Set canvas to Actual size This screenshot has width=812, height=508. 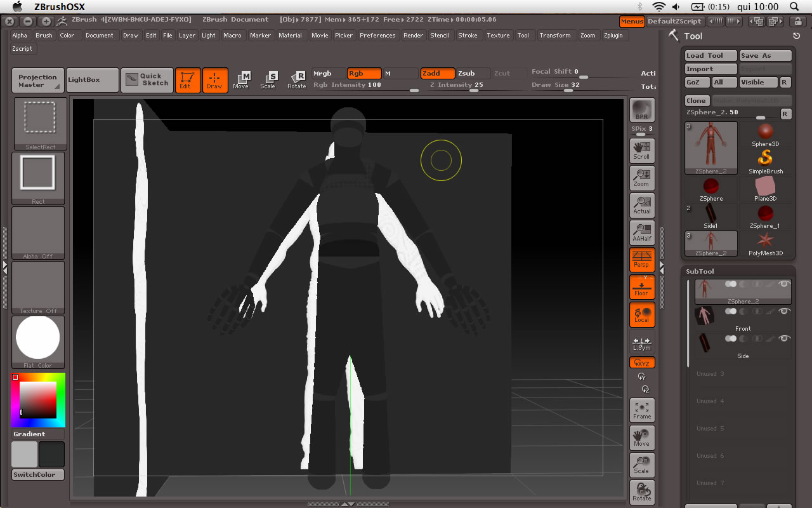point(642,205)
